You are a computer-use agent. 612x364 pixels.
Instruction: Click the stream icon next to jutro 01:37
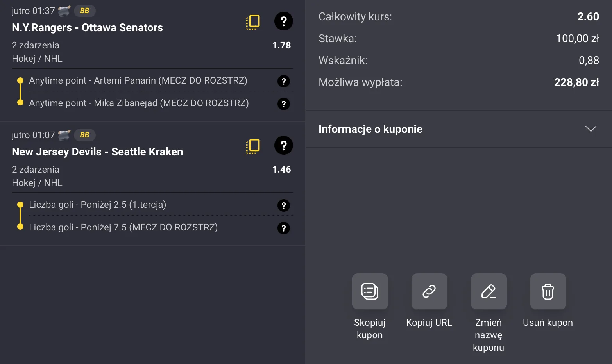coord(64,11)
